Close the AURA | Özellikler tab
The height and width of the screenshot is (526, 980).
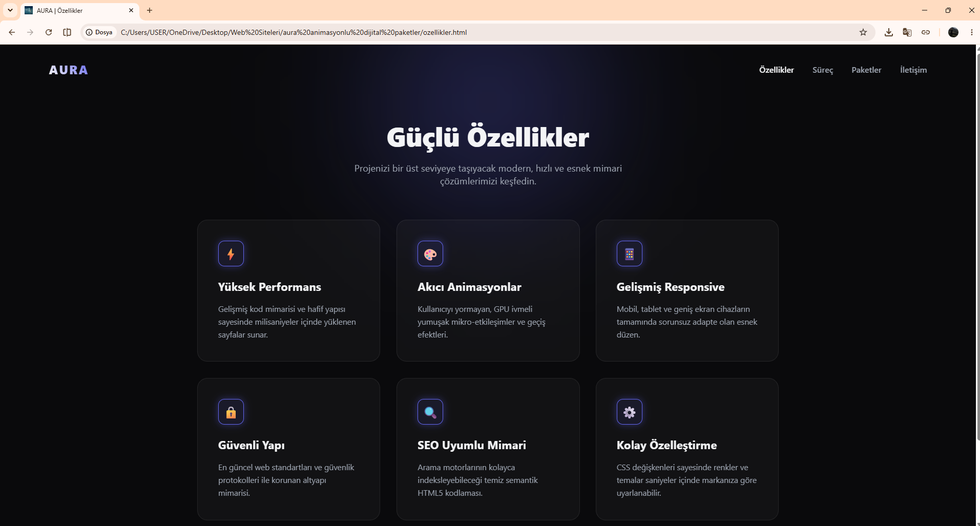131,10
